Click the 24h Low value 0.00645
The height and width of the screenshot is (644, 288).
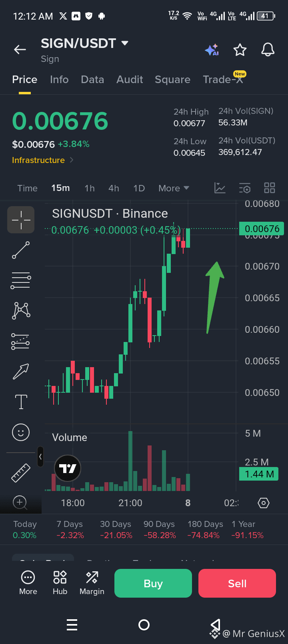189,153
